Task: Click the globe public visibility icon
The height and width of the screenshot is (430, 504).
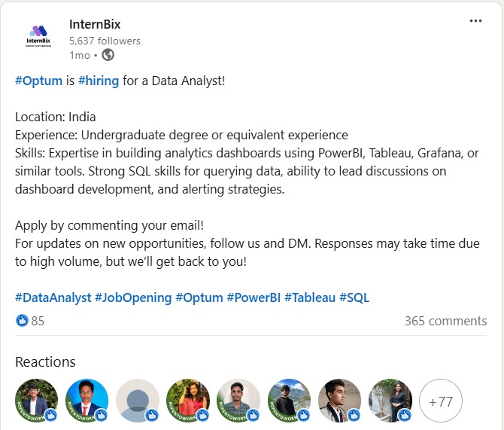Action: (x=108, y=55)
